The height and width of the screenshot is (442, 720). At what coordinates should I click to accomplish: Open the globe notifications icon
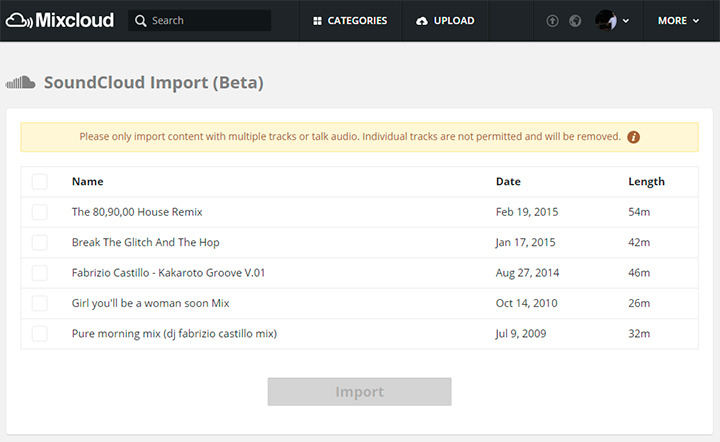click(575, 21)
